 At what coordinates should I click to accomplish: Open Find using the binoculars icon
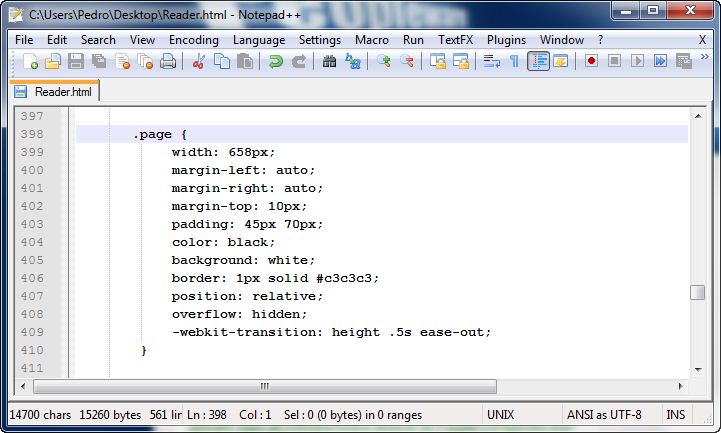point(330,61)
